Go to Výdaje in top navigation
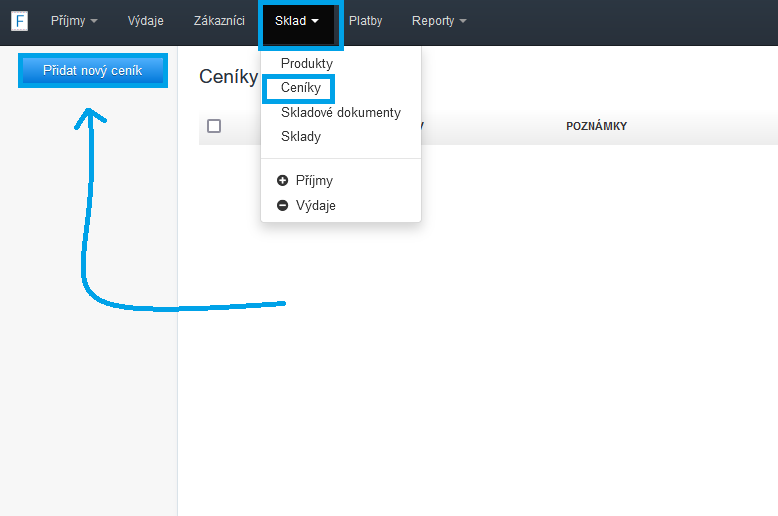The height and width of the screenshot is (516, 778). pos(145,21)
